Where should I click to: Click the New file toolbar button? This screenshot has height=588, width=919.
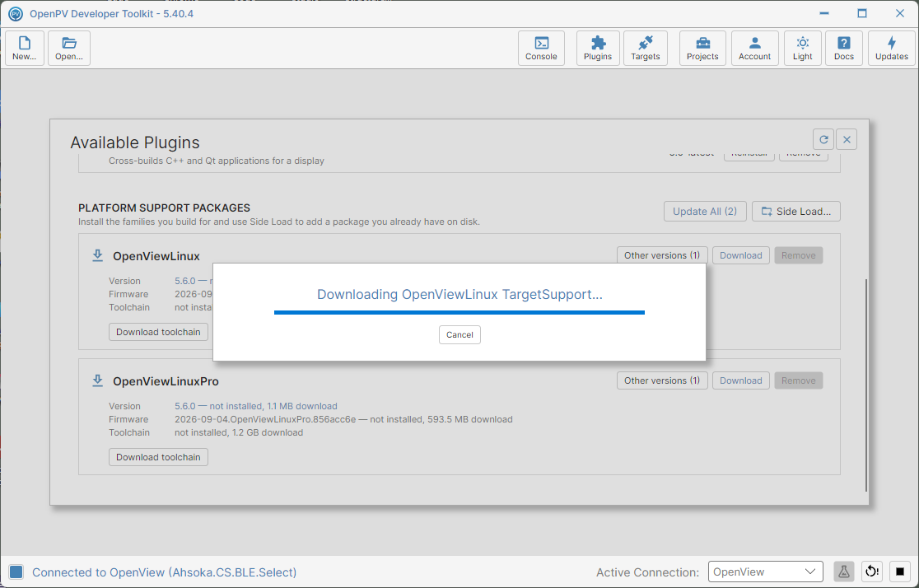pos(25,48)
